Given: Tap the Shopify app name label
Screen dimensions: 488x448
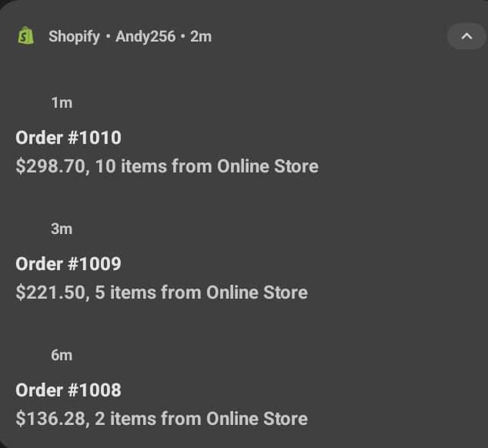Looking at the screenshot, I should click(74, 36).
